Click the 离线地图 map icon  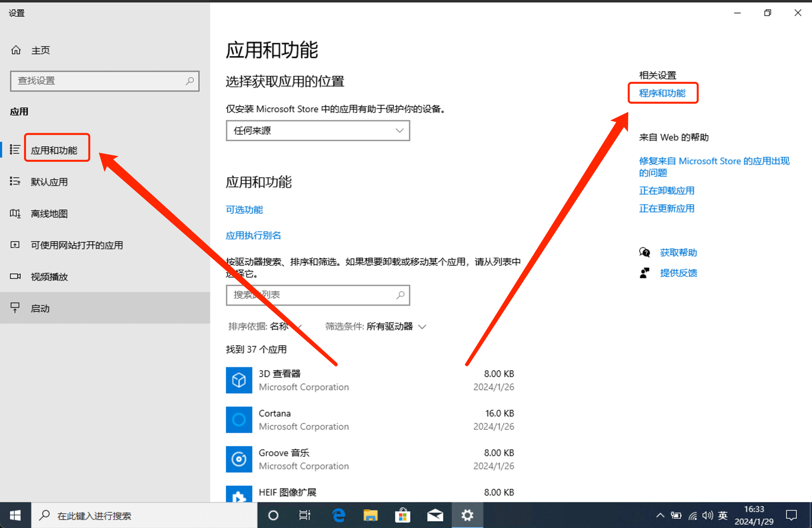[x=15, y=213]
